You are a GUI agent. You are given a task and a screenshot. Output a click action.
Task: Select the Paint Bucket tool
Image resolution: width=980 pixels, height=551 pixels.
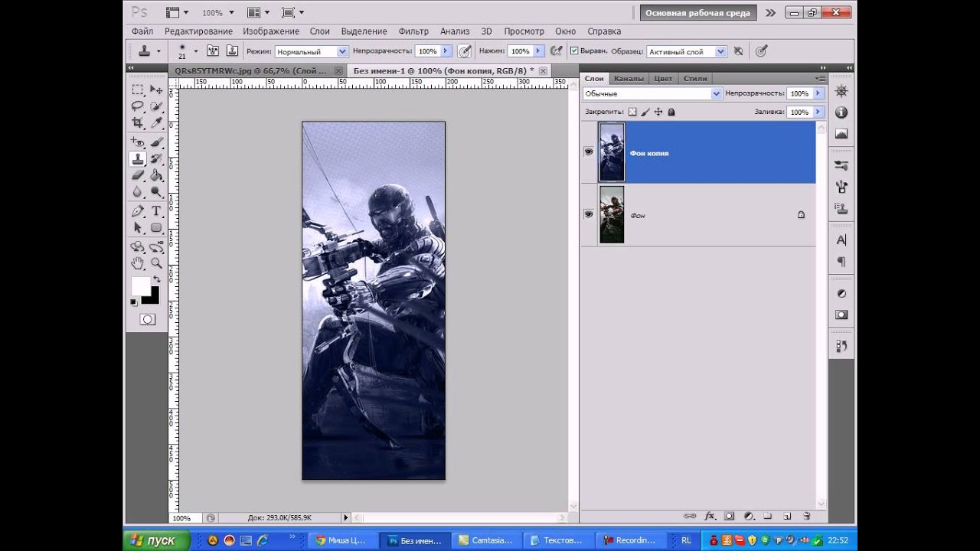click(x=156, y=175)
